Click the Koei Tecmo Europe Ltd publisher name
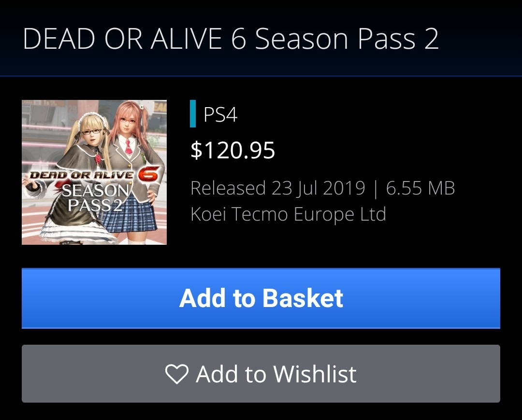 [x=288, y=214]
